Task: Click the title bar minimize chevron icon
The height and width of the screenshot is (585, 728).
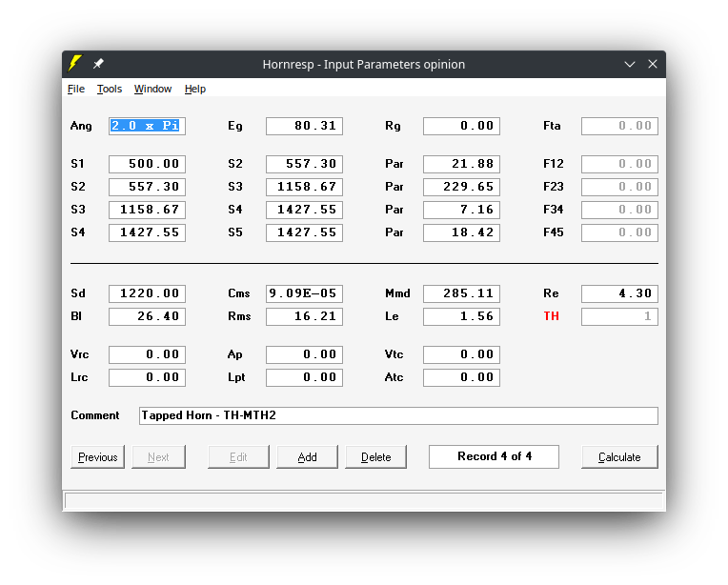Action: pos(630,64)
